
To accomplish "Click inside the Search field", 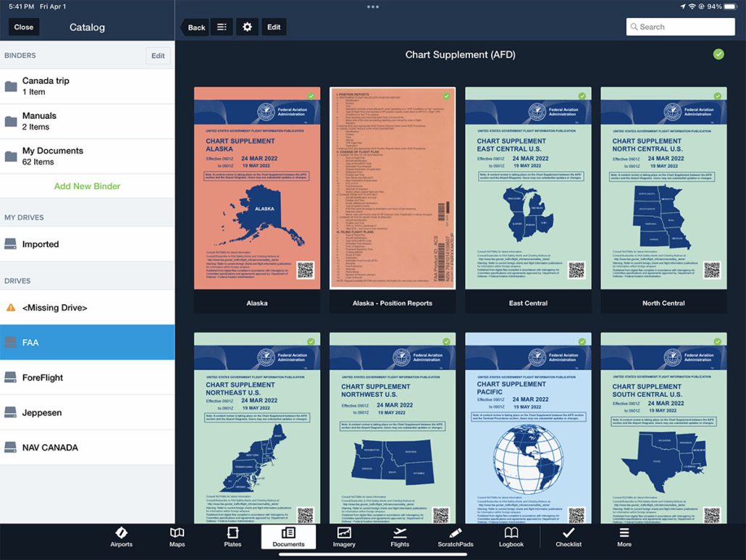I will pyautogui.click(x=679, y=26).
